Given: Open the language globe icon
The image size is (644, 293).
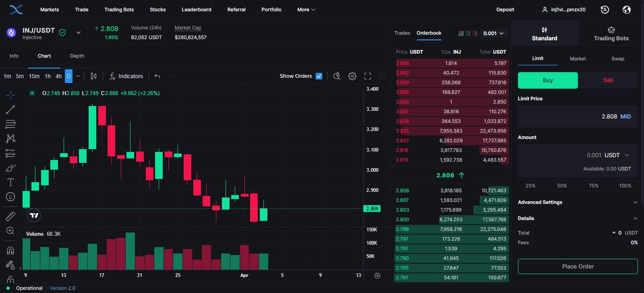Looking at the screenshot, I should point(627,10).
